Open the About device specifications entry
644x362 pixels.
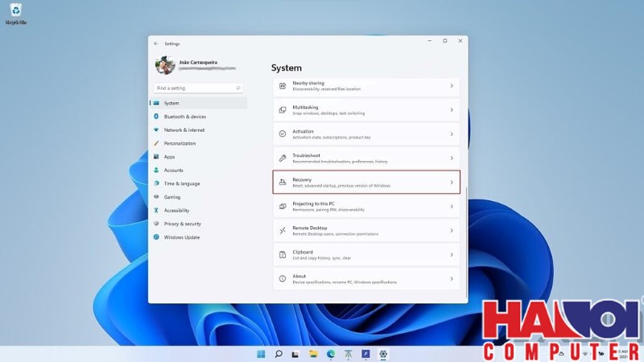366,279
